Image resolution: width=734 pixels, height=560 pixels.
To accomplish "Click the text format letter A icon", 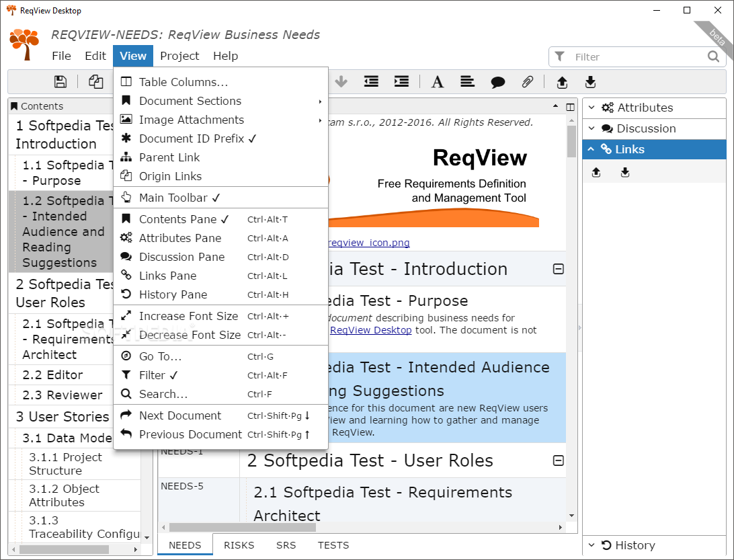I will pos(437,82).
